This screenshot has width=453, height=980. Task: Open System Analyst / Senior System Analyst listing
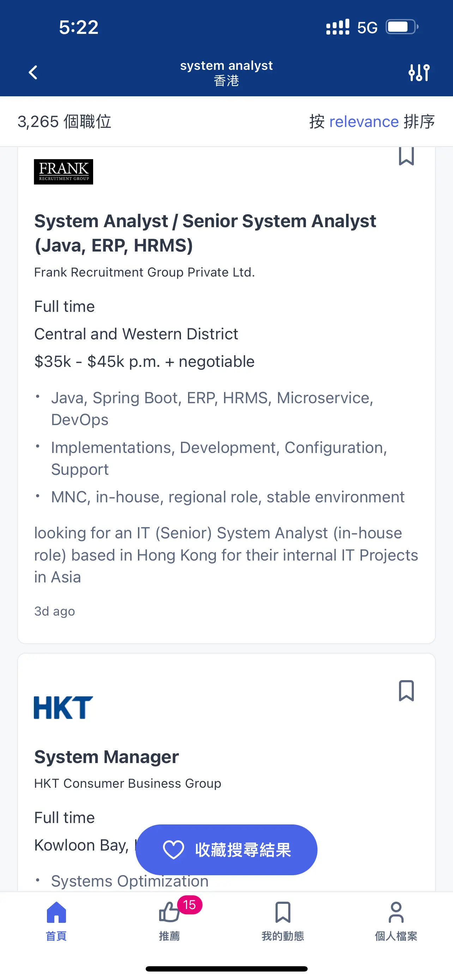[x=205, y=233]
